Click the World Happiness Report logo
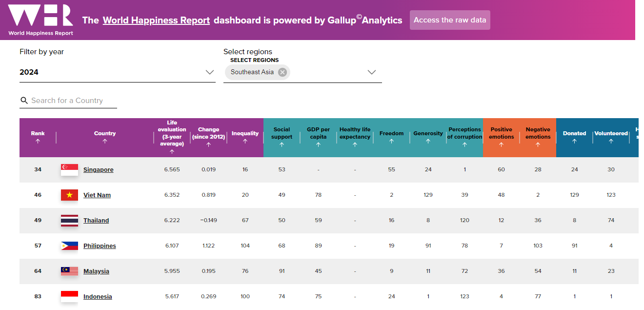 coord(40,20)
